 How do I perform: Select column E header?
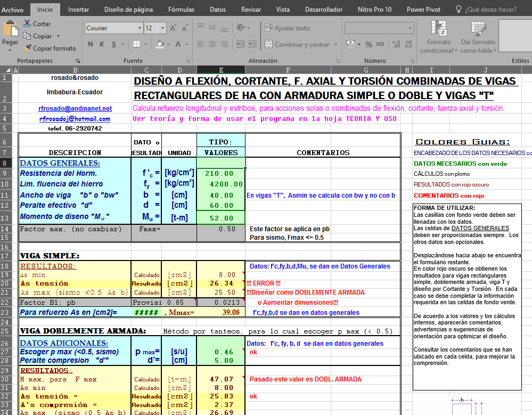[221, 70]
